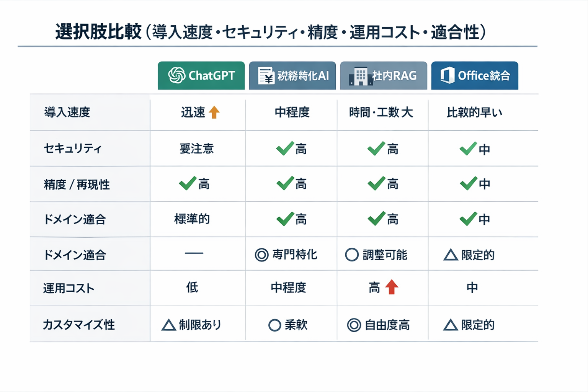Click triangle beside 限定的 in カスタマイズ性 row

point(451,325)
